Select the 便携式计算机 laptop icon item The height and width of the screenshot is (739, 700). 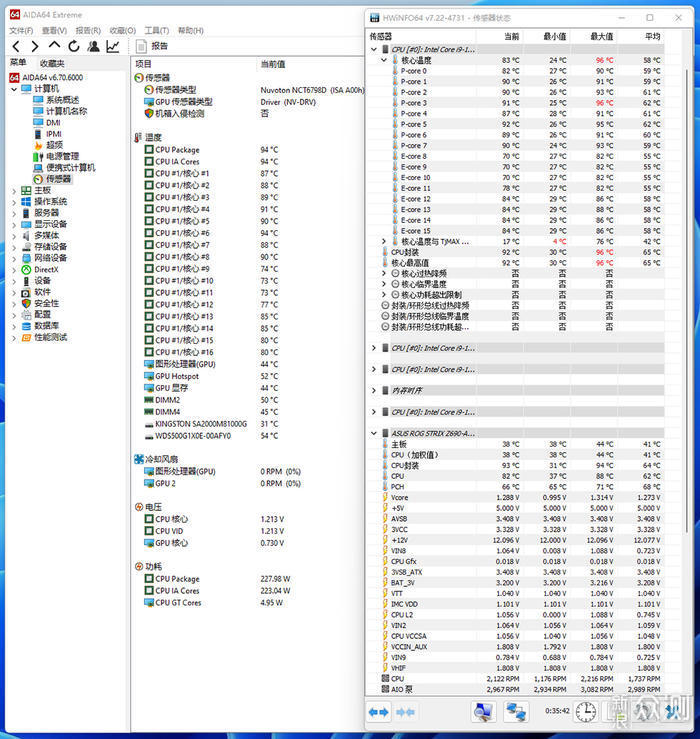38,168
